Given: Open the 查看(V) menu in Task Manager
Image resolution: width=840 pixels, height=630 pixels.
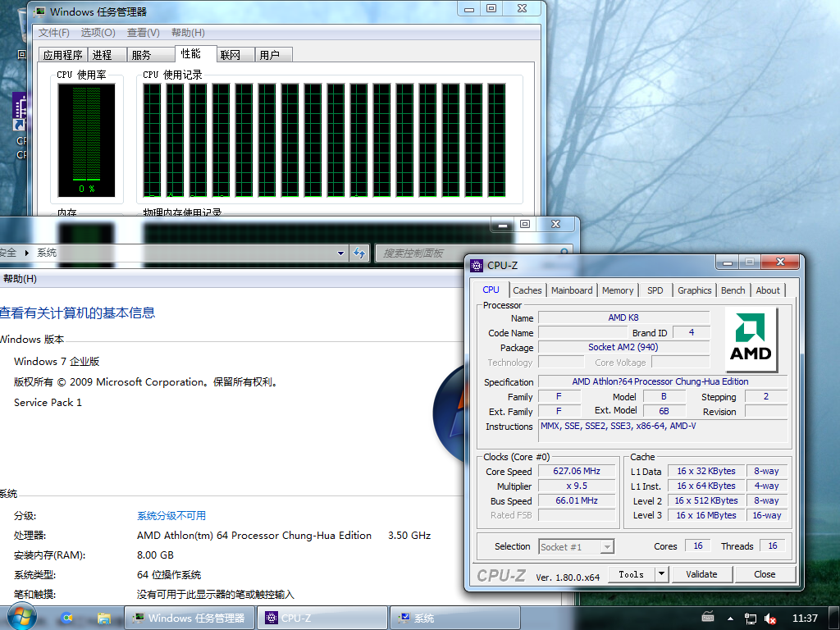Looking at the screenshot, I should tap(143, 32).
